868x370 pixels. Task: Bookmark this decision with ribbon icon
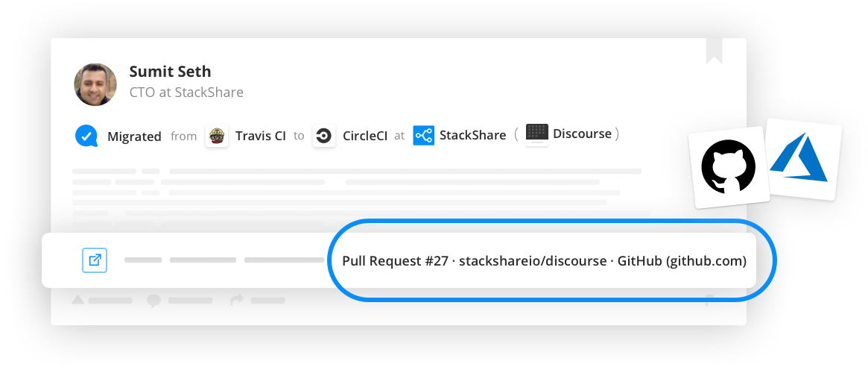pos(714,51)
